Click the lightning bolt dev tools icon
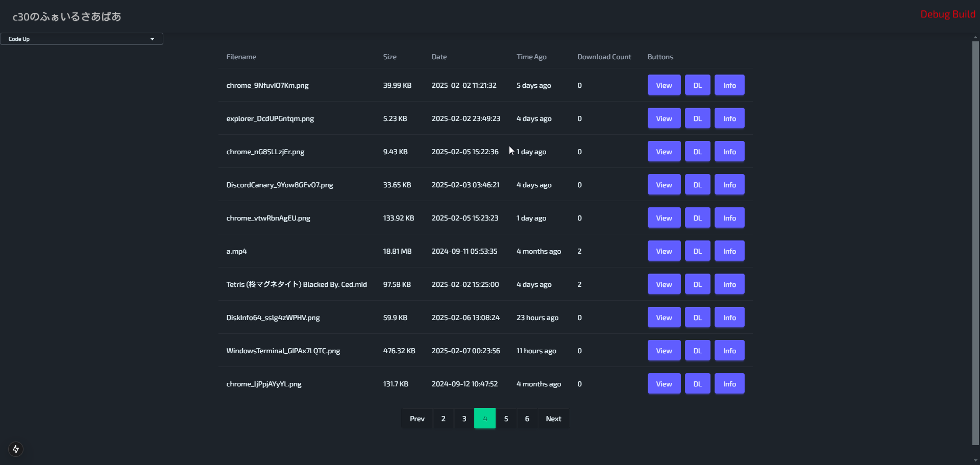This screenshot has width=980, height=465. click(16, 449)
